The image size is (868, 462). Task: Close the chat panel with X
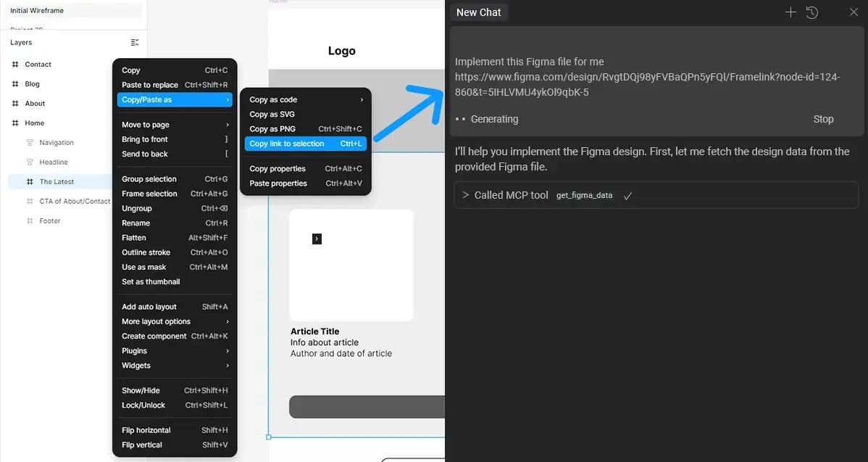point(853,12)
